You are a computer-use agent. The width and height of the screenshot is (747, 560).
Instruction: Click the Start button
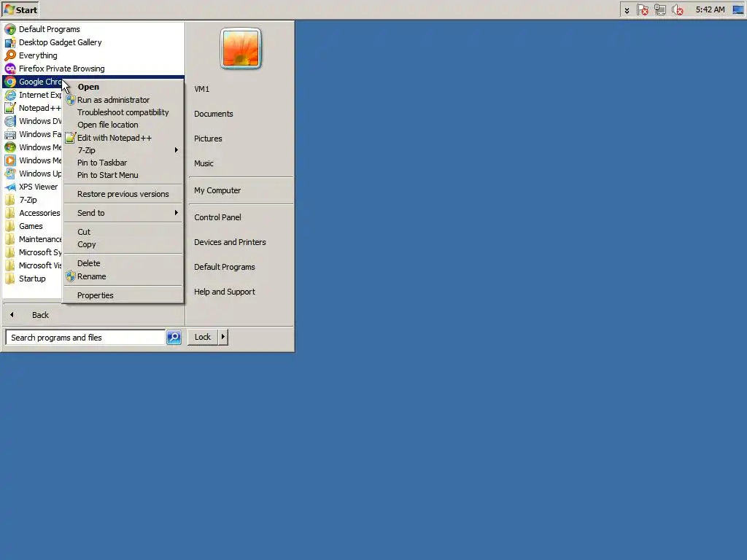tap(20, 9)
